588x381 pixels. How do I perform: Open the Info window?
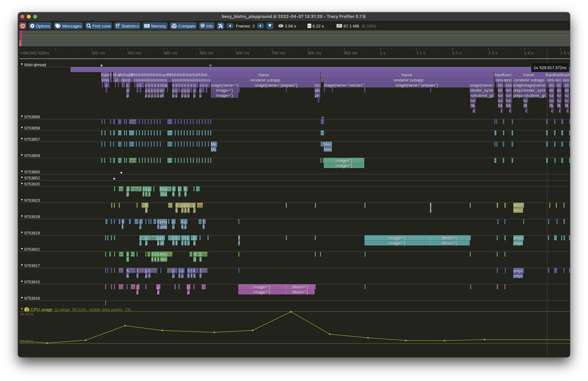point(207,26)
